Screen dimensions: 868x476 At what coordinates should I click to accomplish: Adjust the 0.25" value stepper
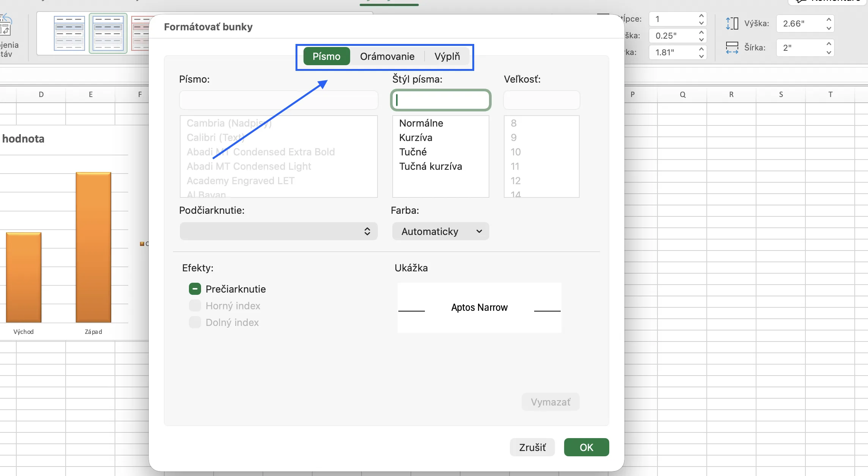(x=701, y=36)
